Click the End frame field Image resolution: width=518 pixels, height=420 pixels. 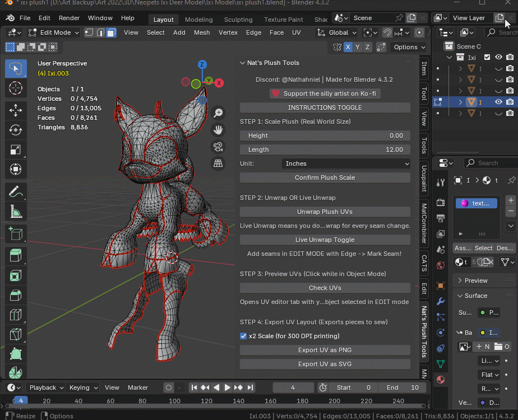[403, 388]
